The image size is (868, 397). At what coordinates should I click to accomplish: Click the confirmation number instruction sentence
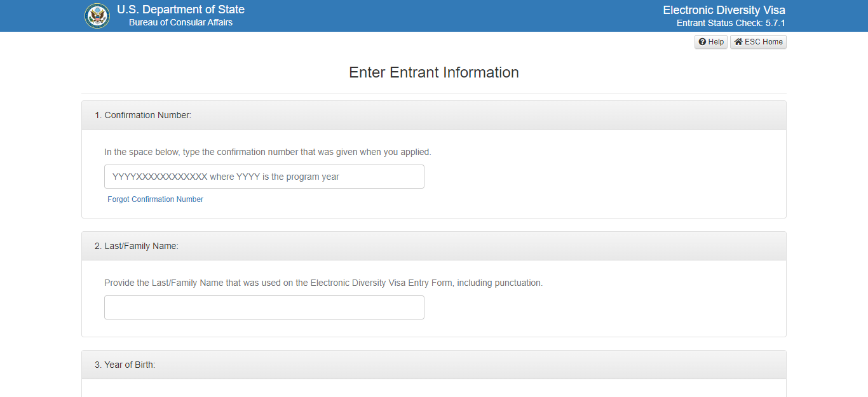[268, 152]
